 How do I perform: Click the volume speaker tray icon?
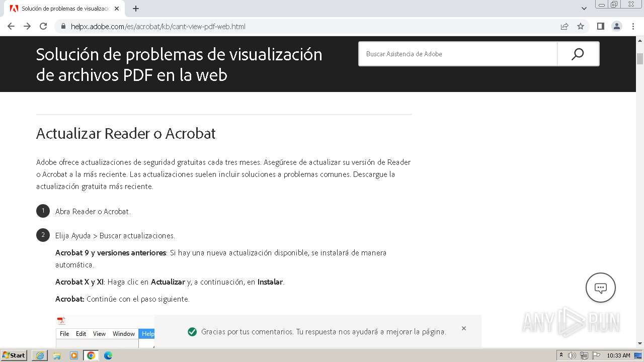(x=572, y=355)
